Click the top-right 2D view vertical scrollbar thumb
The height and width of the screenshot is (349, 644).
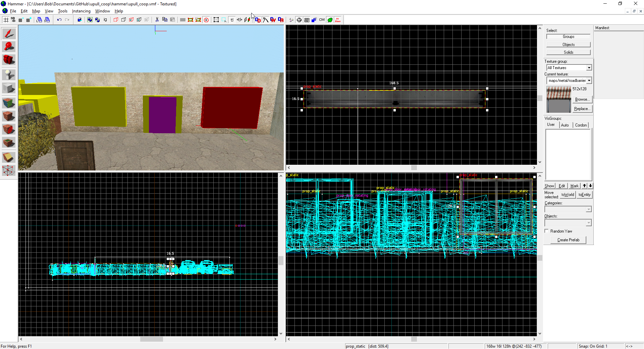[x=540, y=98]
